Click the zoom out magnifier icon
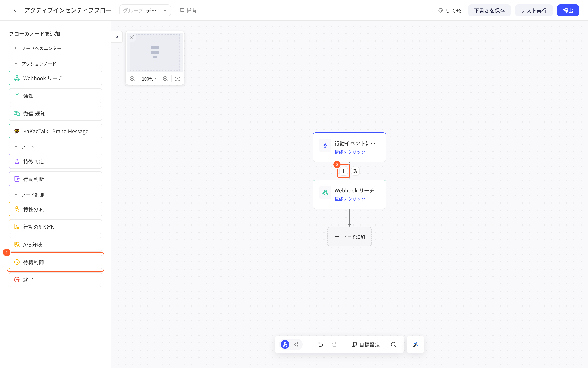This screenshot has width=588, height=368. (x=132, y=79)
